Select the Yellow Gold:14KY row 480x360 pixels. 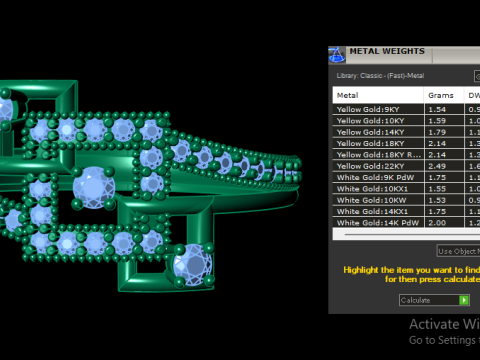(x=406, y=132)
